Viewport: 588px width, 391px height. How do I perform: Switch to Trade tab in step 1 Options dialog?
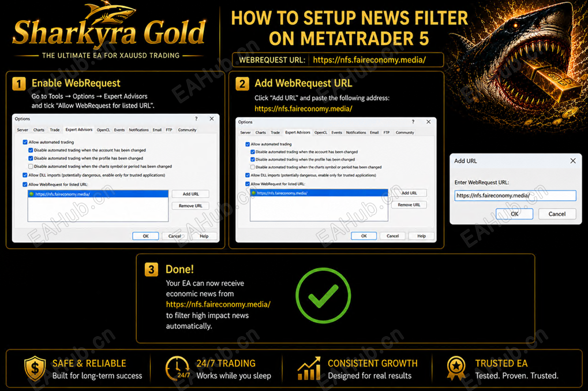pos(55,130)
